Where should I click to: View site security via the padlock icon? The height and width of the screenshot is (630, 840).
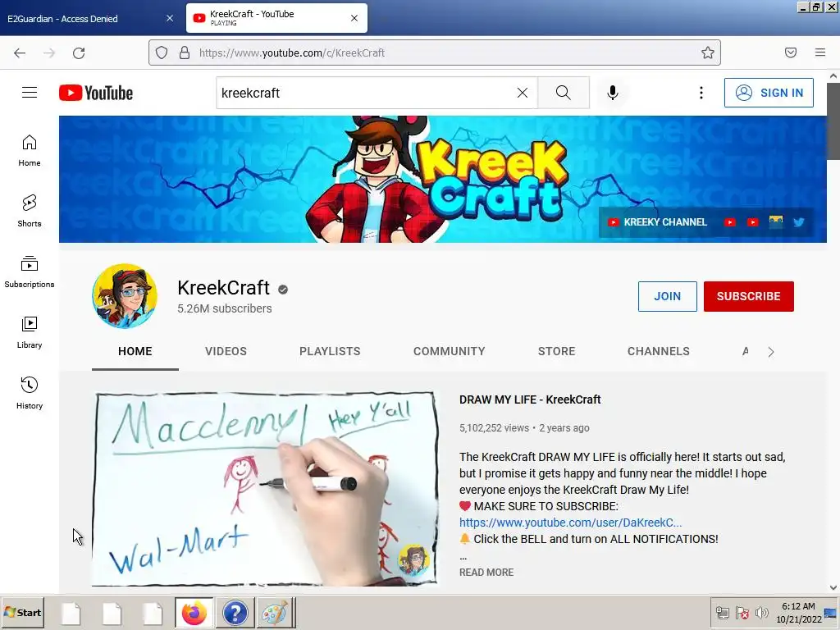click(x=185, y=52)
